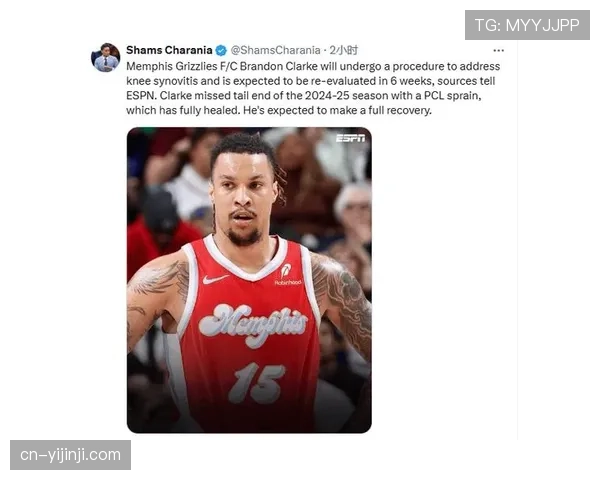
Task: Click the word ESPN in tweet body
Action: coord(141,95)
